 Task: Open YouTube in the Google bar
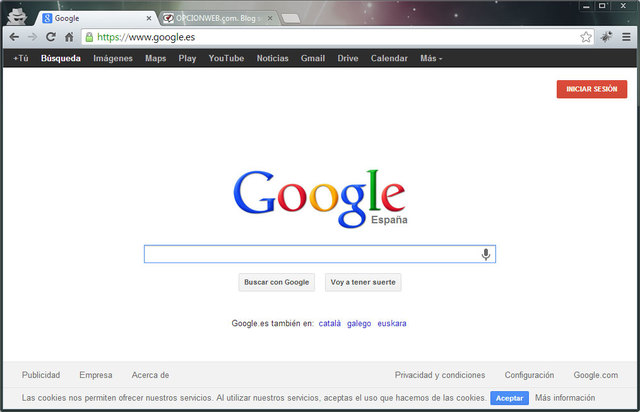[x=227, y=58]
